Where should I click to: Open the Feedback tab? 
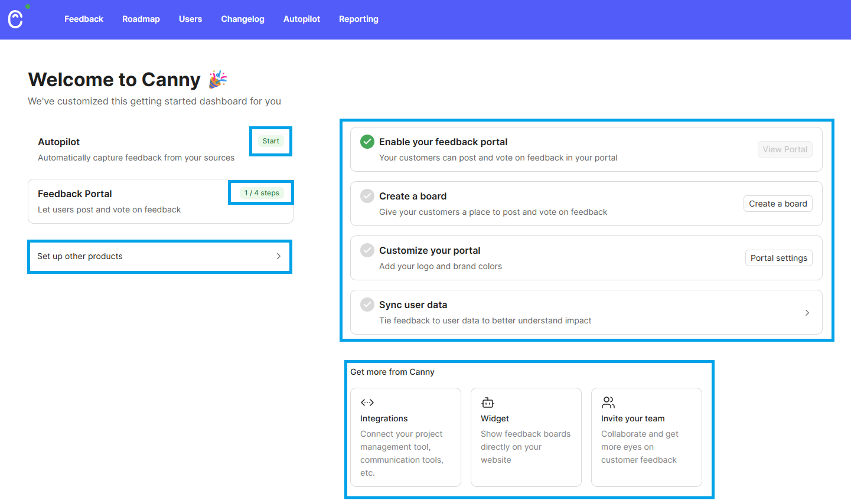click(84, 19)
